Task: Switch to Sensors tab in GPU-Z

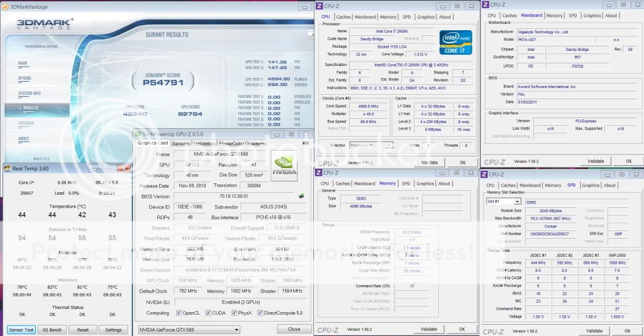Action: (180, 143)
